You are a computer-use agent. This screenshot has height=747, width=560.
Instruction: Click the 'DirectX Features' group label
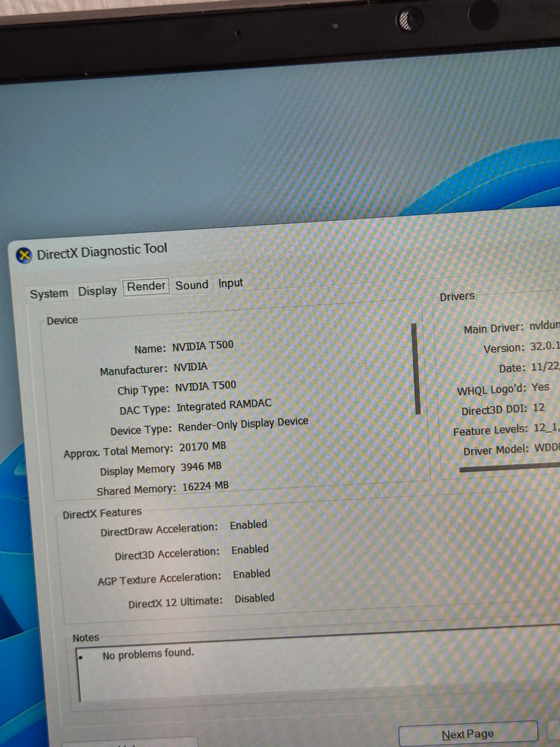click(x=102, y=513)
